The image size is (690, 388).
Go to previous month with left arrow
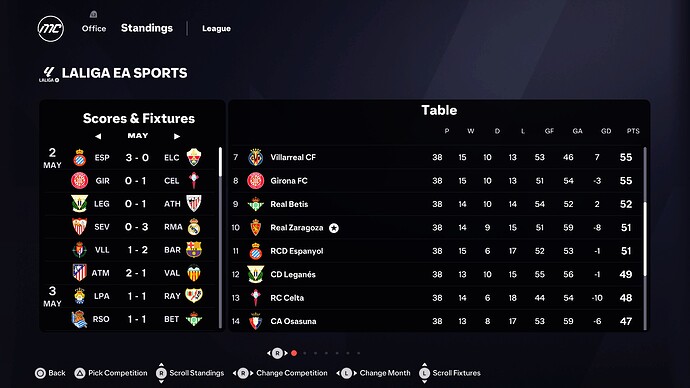[98, 136]
